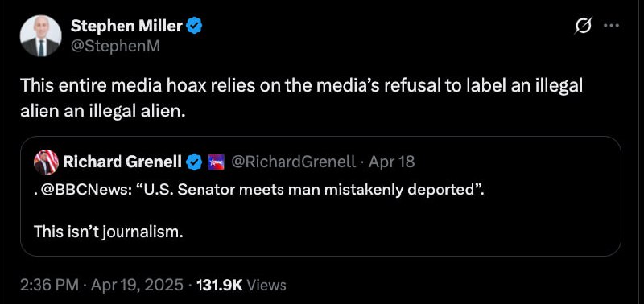Click Richard Grenell's blue verified badge

[194, 162]
